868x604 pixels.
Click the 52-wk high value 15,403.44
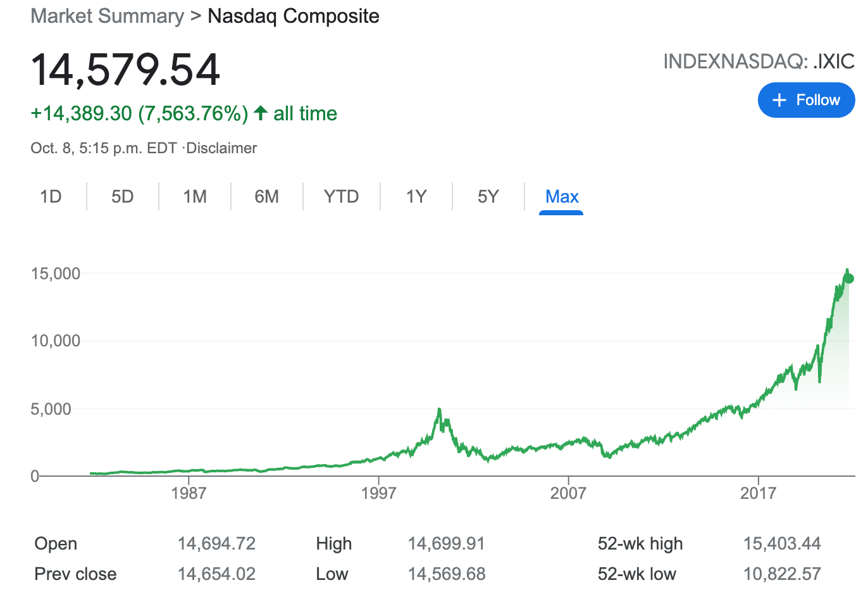[x=782, y=543]
